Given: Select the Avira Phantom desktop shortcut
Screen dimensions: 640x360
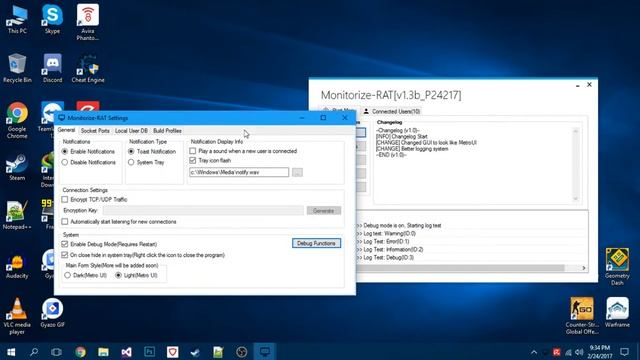Looking at the screenshot, I should [88, 23].
